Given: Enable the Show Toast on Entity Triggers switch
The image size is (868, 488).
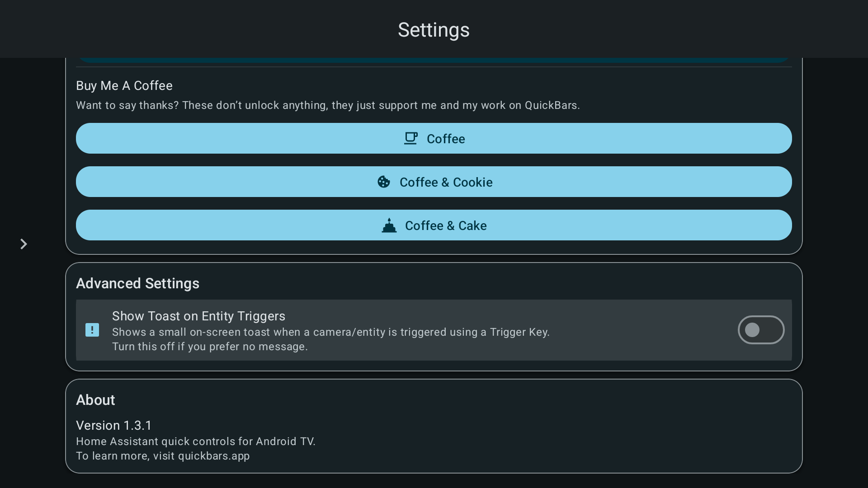Looking at the screenshot, I should click(761, 330).
